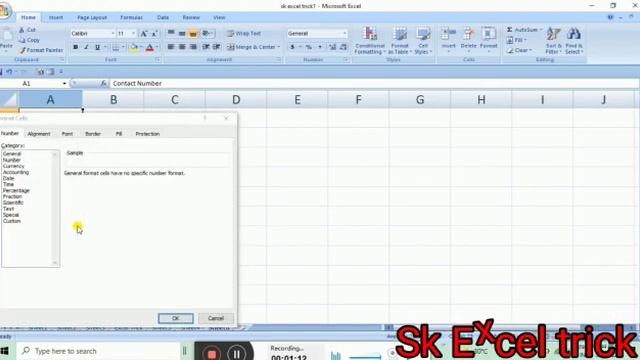
Task: Open the Font name dropdown showing Calibri
Action: (x=113, y=33)
